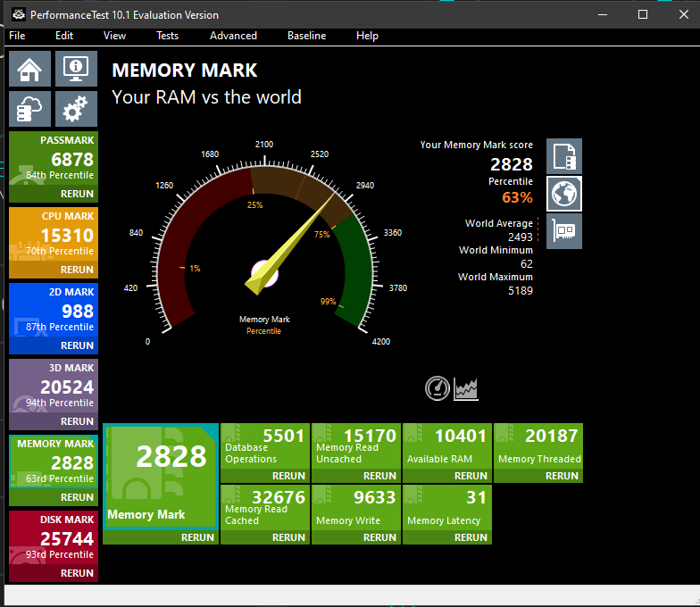Select the CPU Mark 15310 tile
The width and height of the screenshot is (700, 607).
[54, 234]
